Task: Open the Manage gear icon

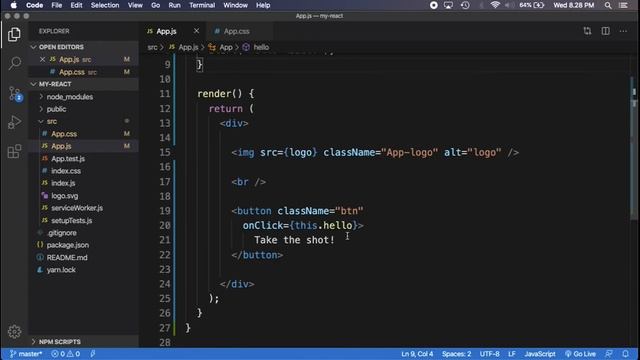Action: click(x=14, y=331)
